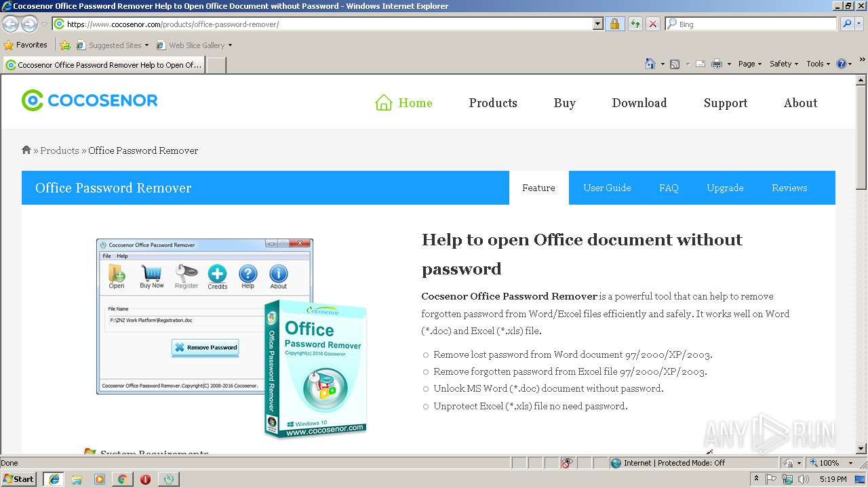The width and height of the screenshot is (868, 488).
Task: Open Windows Explorer folder in taskbar
Action: [x=77, y=479]
